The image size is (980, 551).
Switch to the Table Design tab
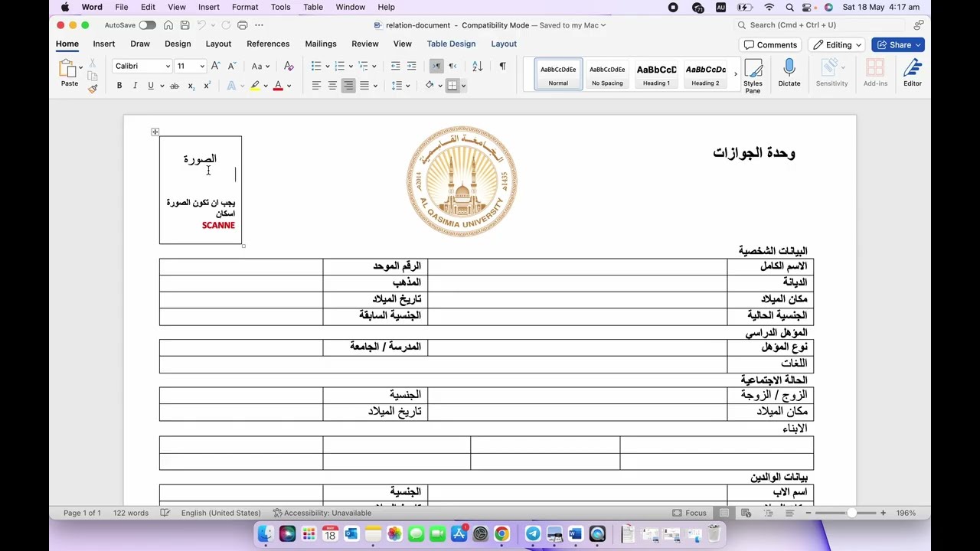(x=451, y=44)
